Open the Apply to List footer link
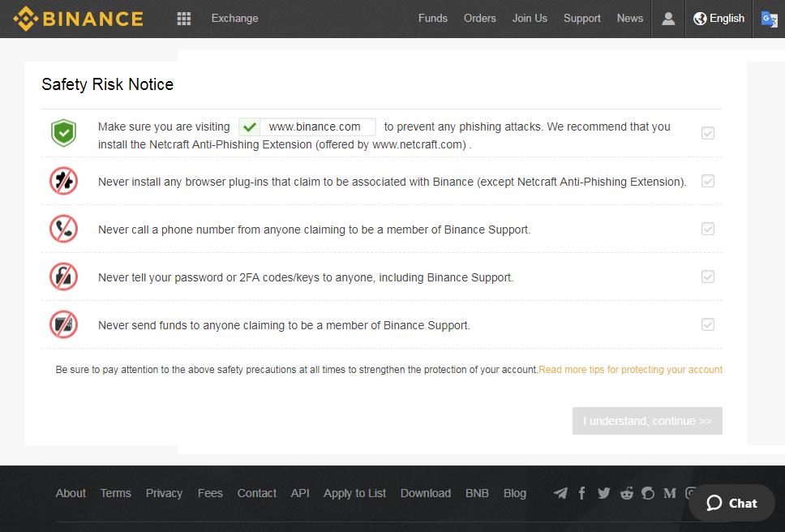Screen dimensions: 785x532 (354, 493)
